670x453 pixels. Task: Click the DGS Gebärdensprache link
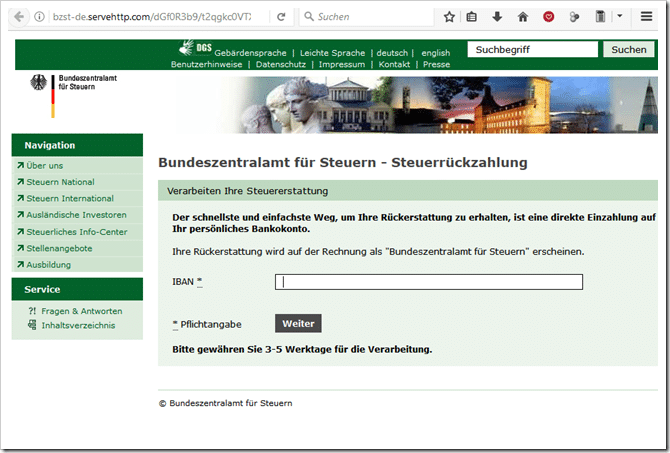233,49
